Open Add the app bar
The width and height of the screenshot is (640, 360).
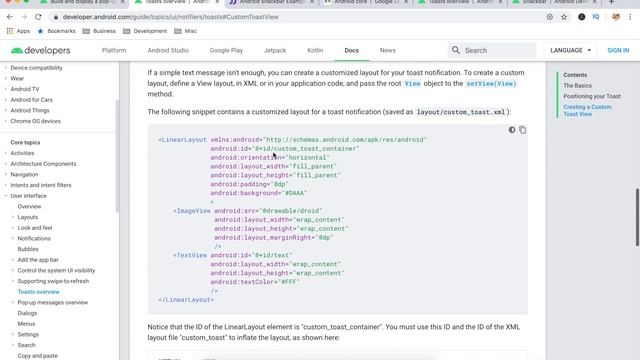tap(38, 260)
